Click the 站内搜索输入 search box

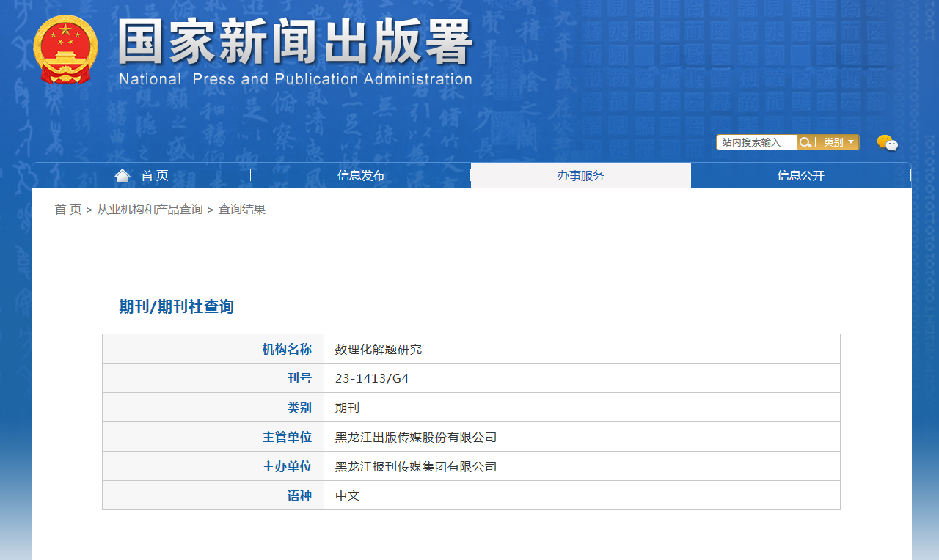tap(756, 142)
